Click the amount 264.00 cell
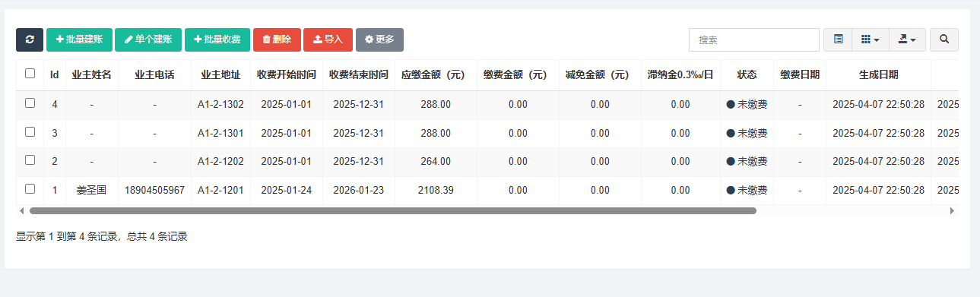 [x=436, y=161]
